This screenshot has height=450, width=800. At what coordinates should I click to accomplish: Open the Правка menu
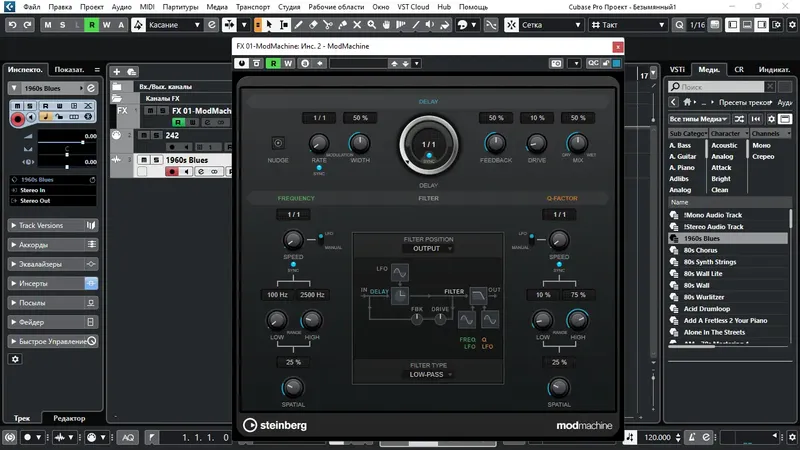pyautogui.click(x=60, y=7)
